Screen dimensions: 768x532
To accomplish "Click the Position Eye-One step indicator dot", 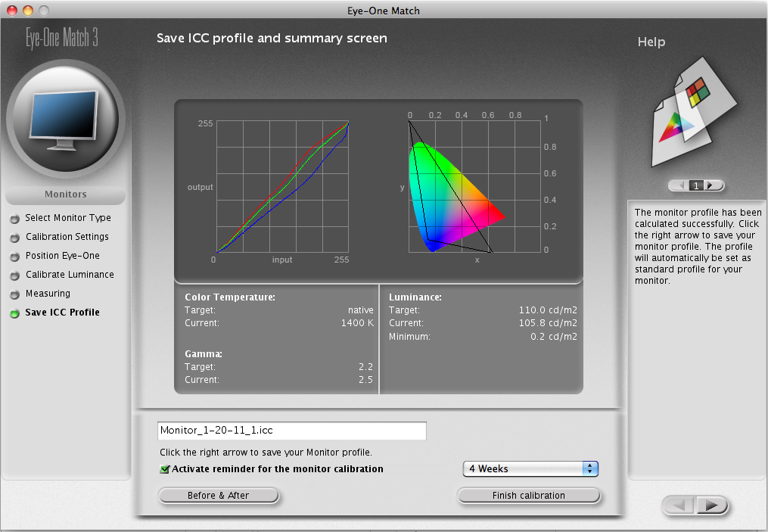I will point(15,257).
